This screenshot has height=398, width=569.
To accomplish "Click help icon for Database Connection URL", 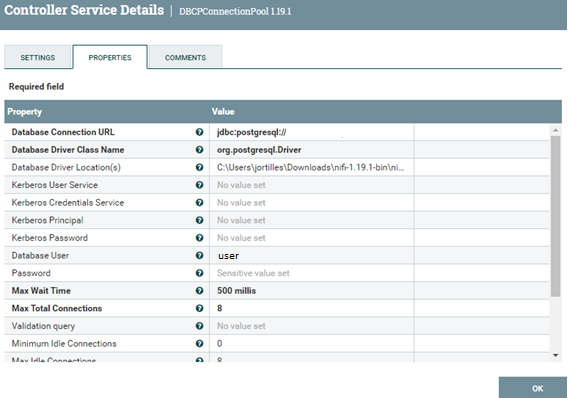I will point(199,132).
